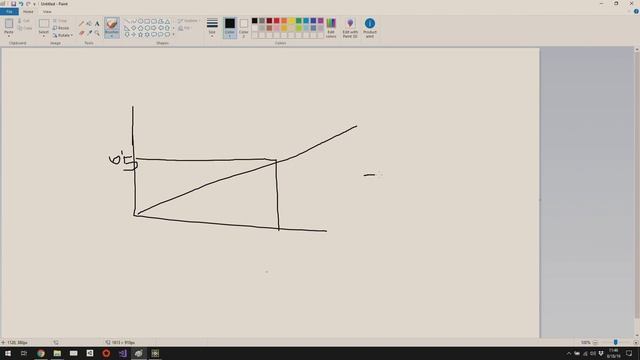Pick the green color swatch
Viewport: 640px width, 360px height.
click(299, 20)
